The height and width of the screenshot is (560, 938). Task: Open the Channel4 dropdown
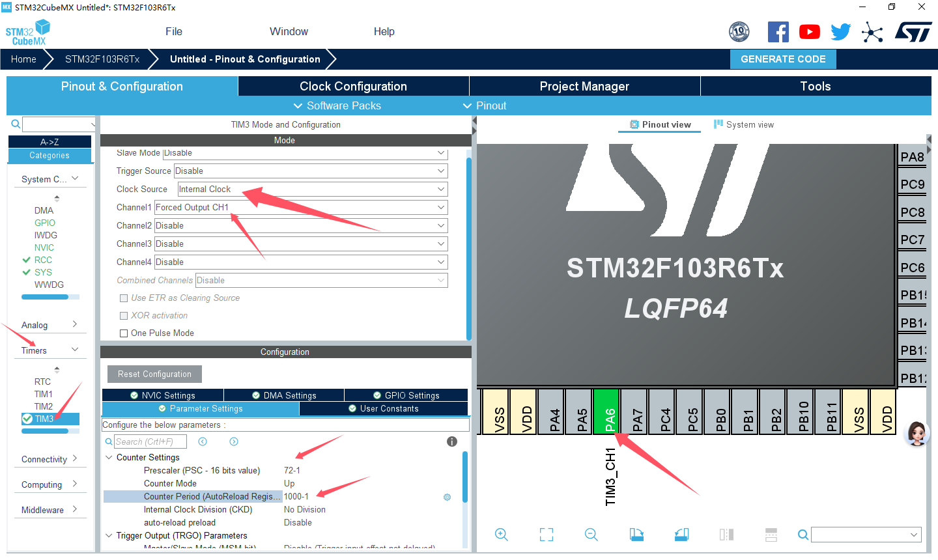tap(301, 262)
